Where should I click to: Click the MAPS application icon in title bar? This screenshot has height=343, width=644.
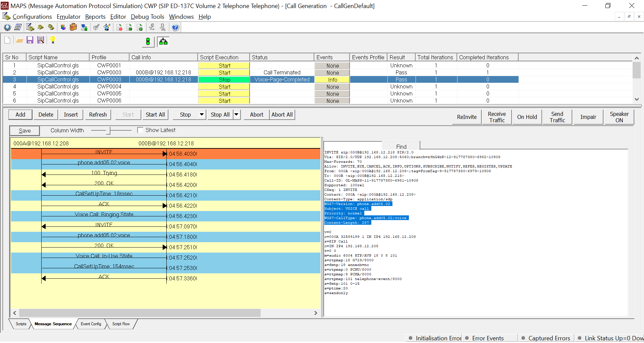(5, 6)
